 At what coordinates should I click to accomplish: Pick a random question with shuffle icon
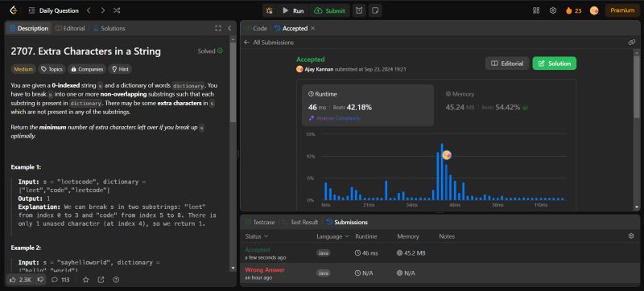117,10
